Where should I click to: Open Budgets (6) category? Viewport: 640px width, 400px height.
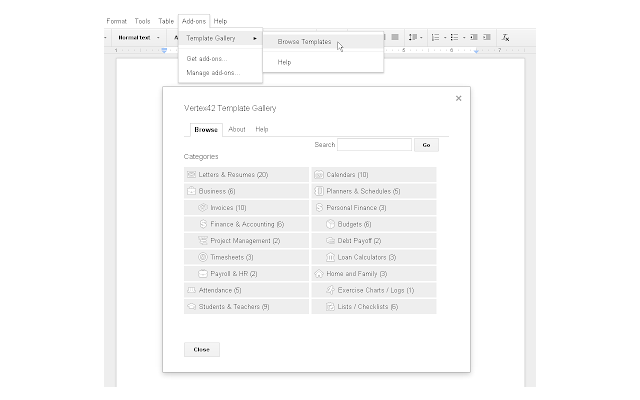(374, 224)
